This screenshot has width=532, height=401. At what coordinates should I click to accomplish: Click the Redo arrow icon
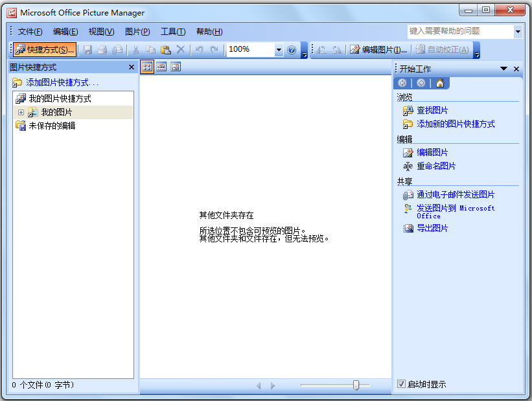[x=214, y=50]
